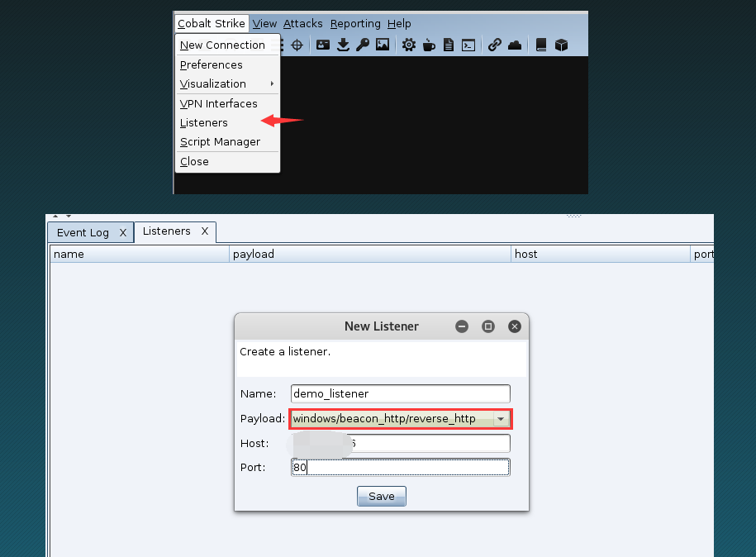Open the screenshots picture icon
Image resolution: width=756 pixels, height=557 pixels.
click(383, 45)
